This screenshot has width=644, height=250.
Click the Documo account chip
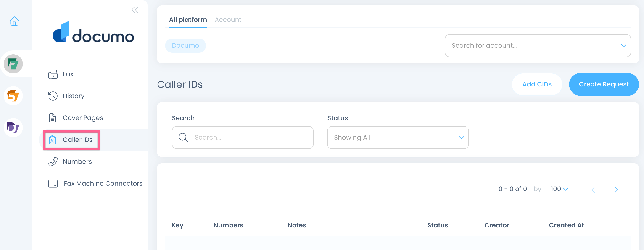click(185, 46)
